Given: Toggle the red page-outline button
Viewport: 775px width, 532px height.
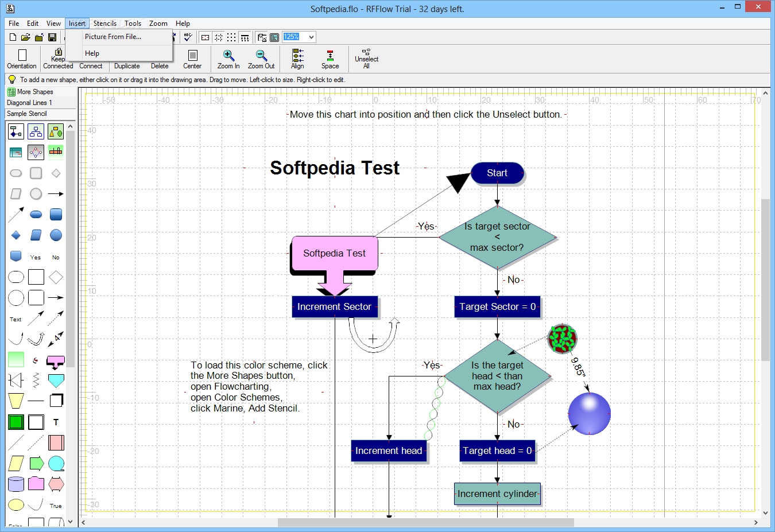Looking at the screenshot, I should [x=205, y=37].
